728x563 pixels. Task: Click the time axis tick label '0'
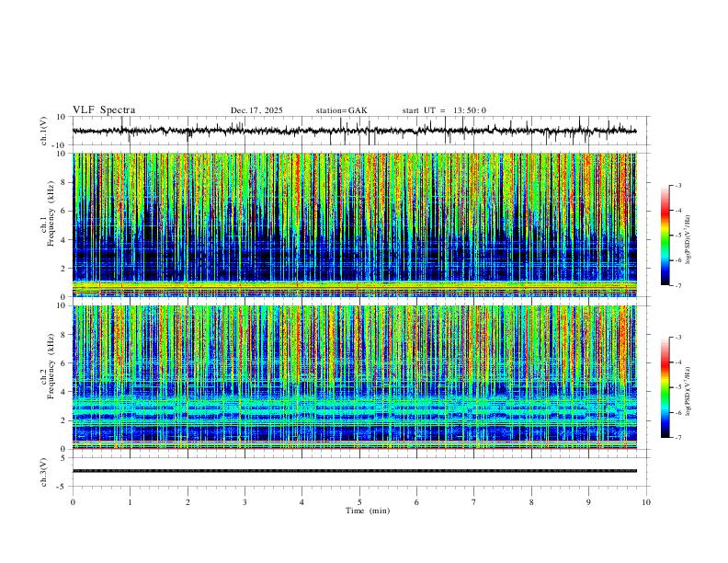click(x=73, y=502)
